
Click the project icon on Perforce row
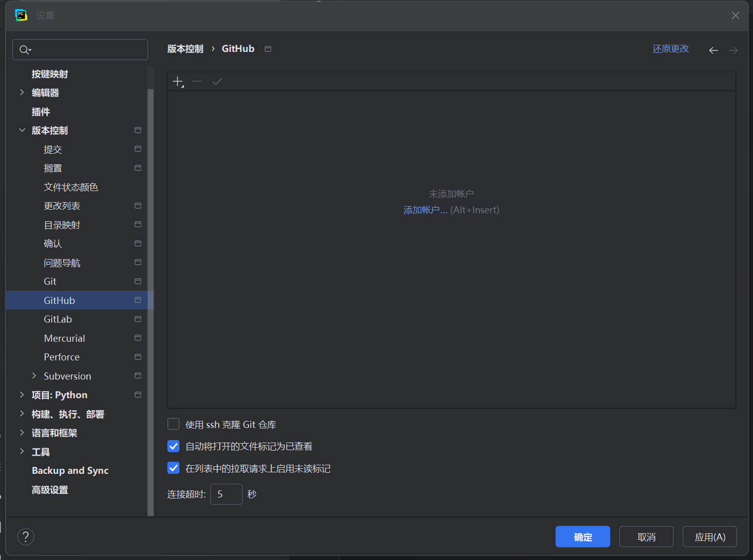click(138, 357)
